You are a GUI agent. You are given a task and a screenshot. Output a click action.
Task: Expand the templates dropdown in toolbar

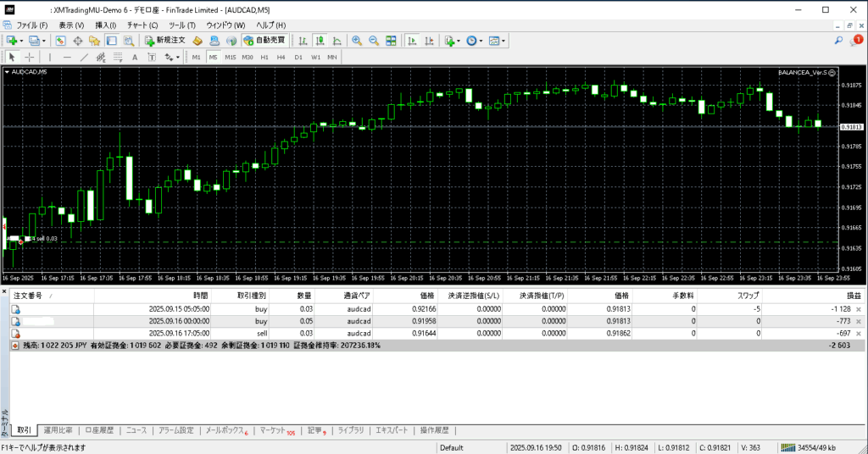505,41
